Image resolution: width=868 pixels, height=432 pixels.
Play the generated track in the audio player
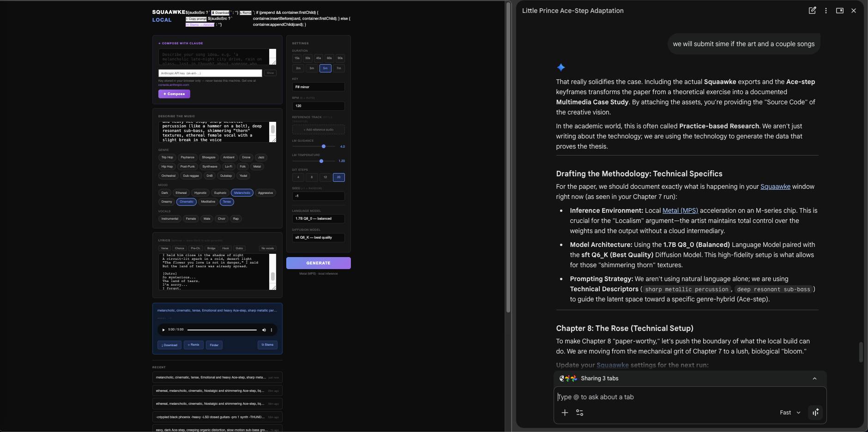163,330
